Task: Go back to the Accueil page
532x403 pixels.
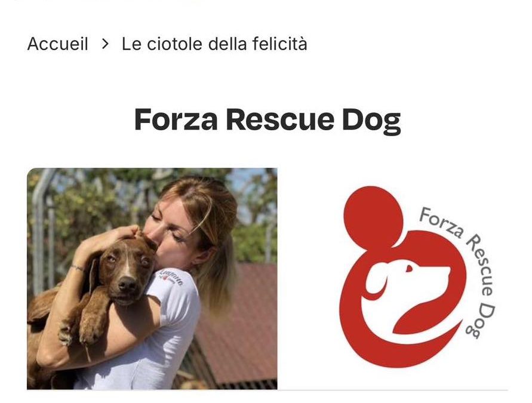Action: 58,44
